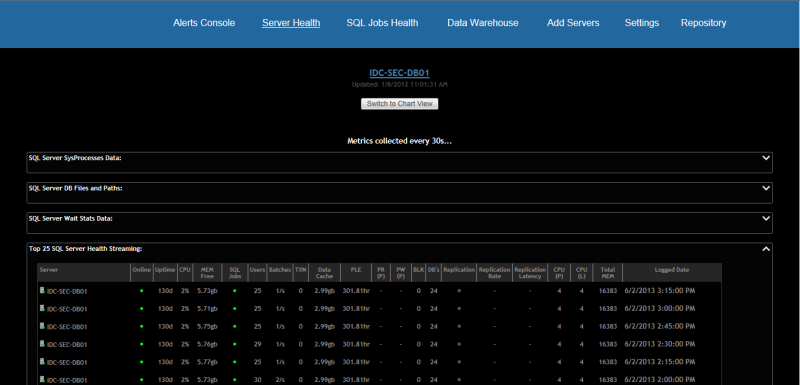Image resolution: width=800 pixels, height=385 pixels.
Task: Click logged date 6/2/2013 2:45:00 PM
Action: click(660, 326)
